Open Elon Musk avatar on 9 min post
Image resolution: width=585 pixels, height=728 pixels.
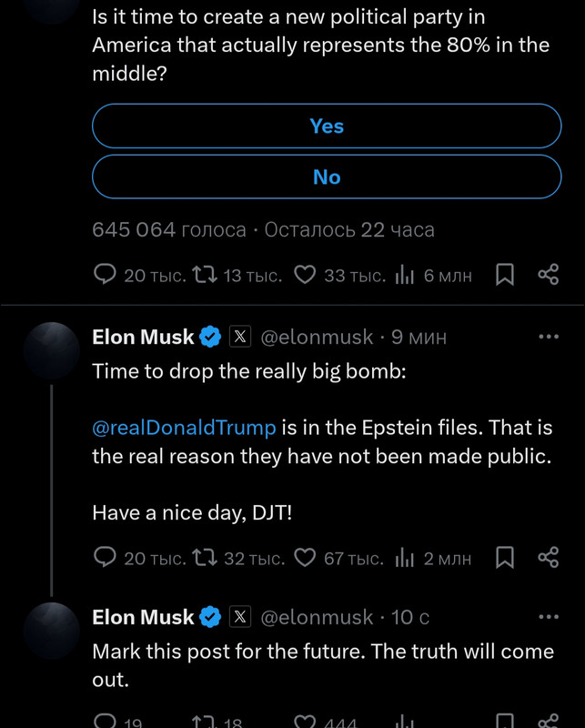(x=52, y=350)
